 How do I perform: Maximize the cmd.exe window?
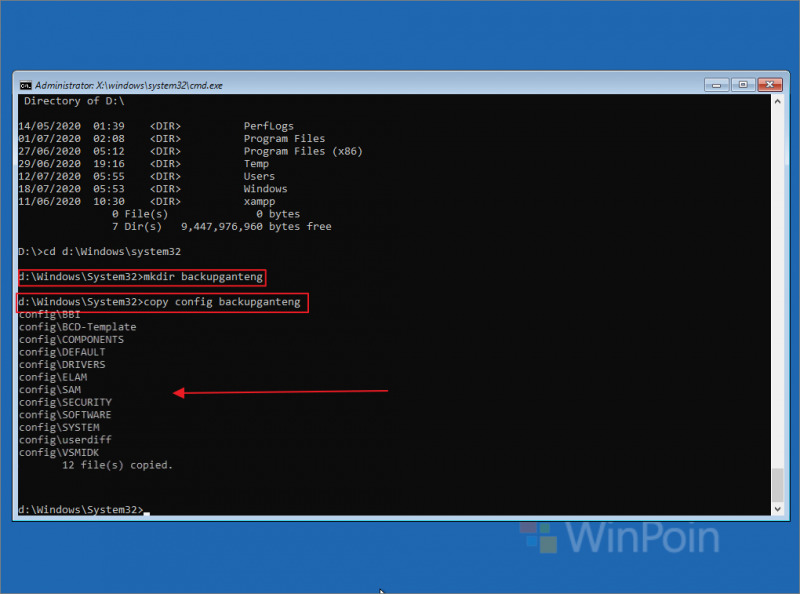[x=743, y=85]
